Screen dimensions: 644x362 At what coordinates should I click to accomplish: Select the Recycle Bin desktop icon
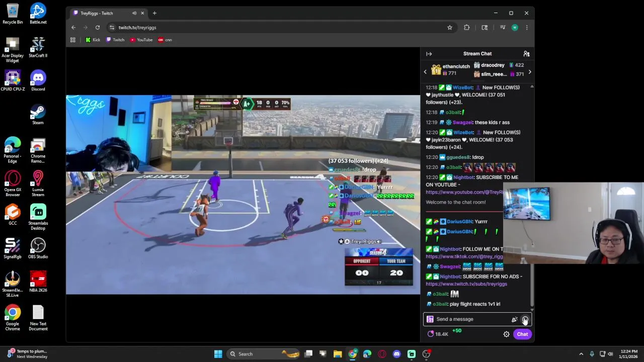pyautogui.click(x=13, y=14)
